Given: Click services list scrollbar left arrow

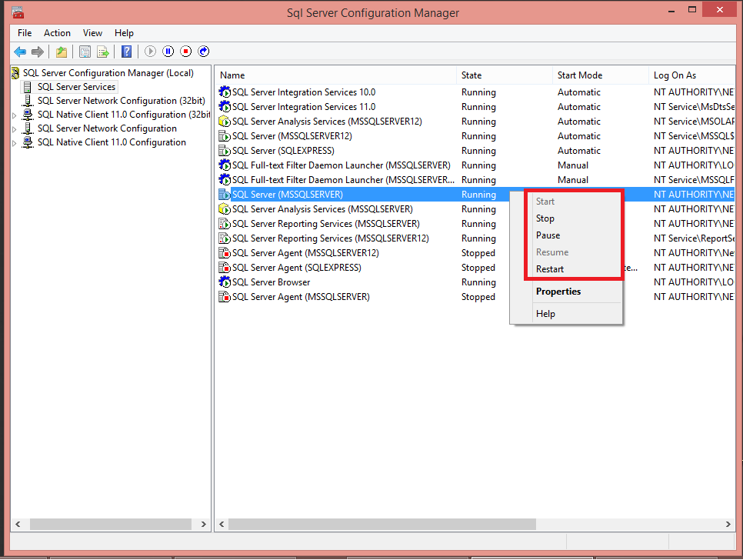Looking at the screenshot, I should tap(222, 524).
